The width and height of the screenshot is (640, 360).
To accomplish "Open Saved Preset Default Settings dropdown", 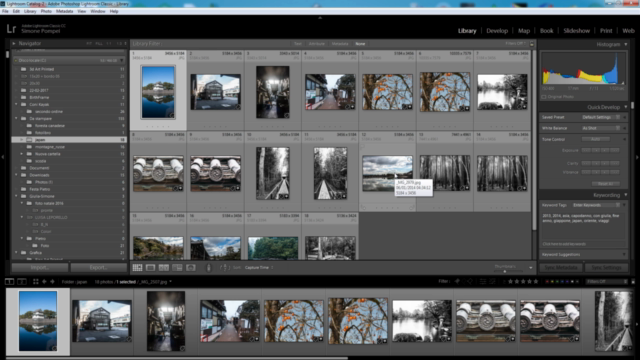I will click(x=601, y=117).
